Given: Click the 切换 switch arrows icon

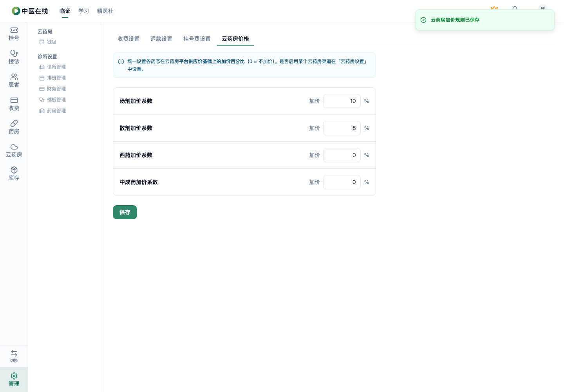Looking at the screenshot, I should click(14, 356).
